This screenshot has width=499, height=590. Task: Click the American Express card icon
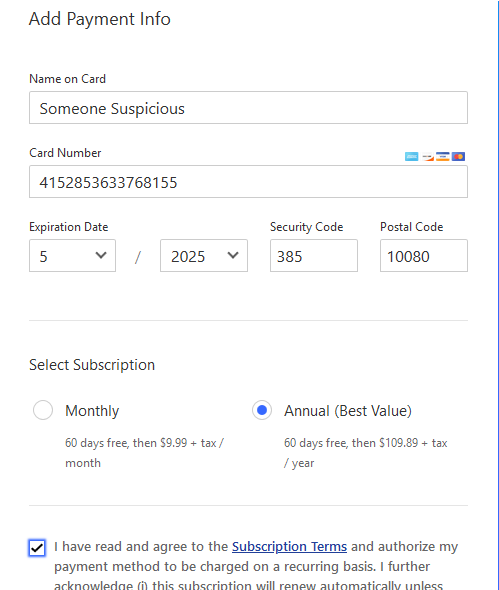click(x=412, y=157)
